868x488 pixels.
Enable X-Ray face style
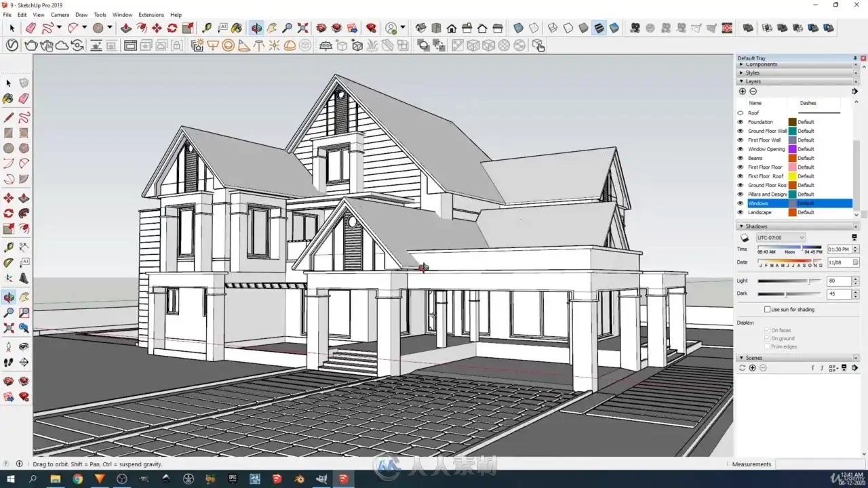(519, 28)
